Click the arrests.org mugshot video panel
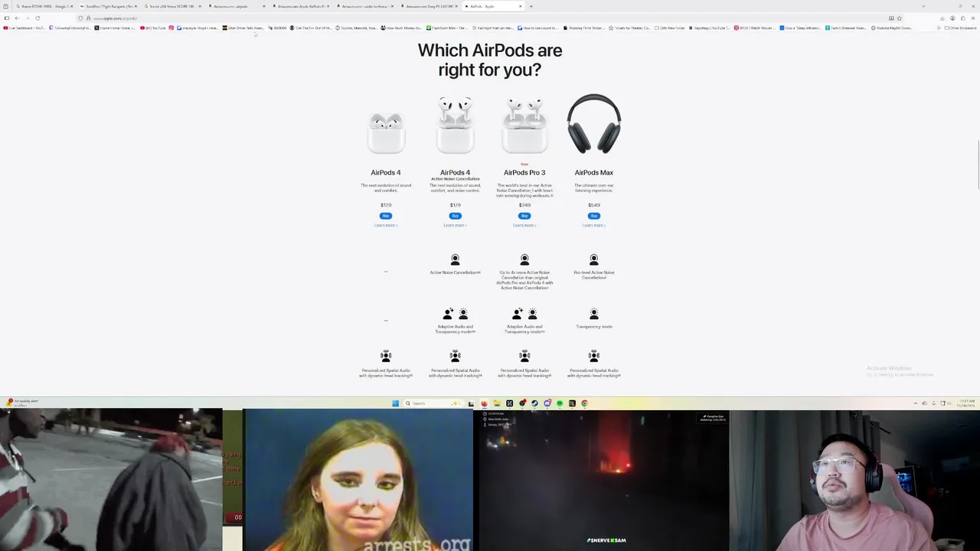 (x=358, y=480)
